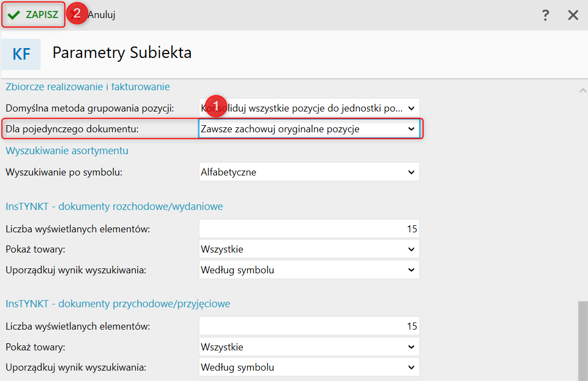
Task: Click the InsTYNKT dokumenty przychodowe/przyjęciowe header
Action: [118, 303]
